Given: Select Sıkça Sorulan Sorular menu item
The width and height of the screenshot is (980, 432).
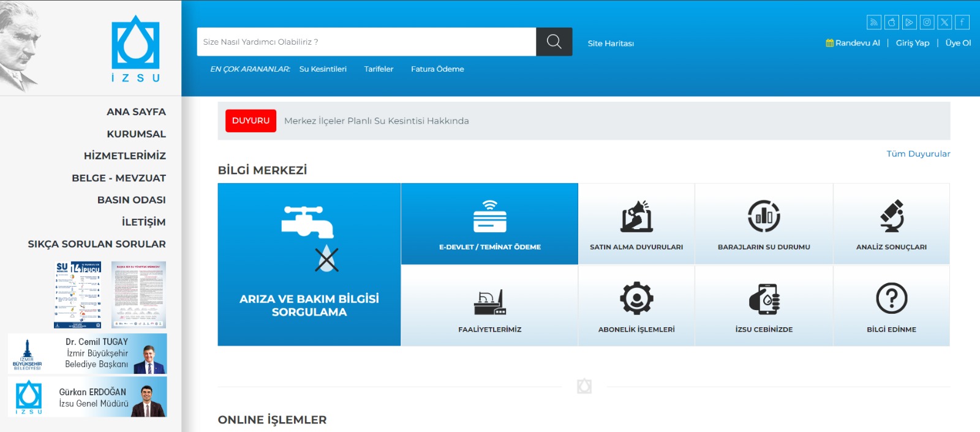Looking at the screenshot, I should coord(97,244).
